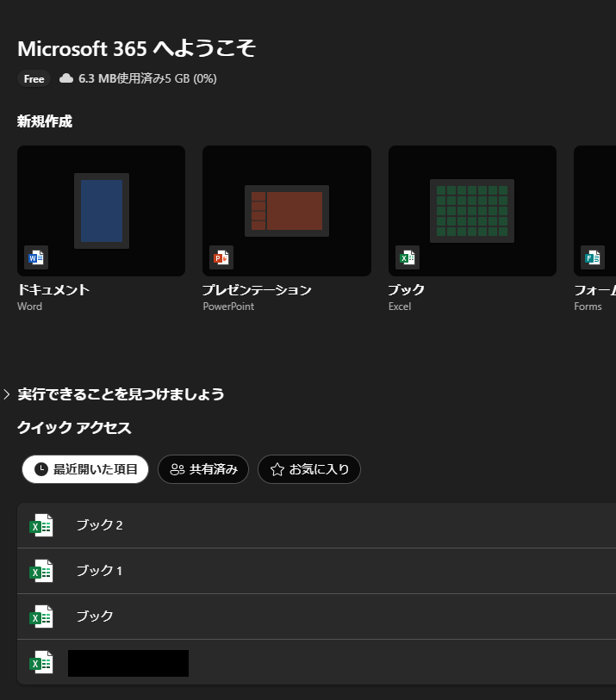The image size is (616, 700).
Task: Click the Excel file icon beside ブック
Action: point(41,616)
